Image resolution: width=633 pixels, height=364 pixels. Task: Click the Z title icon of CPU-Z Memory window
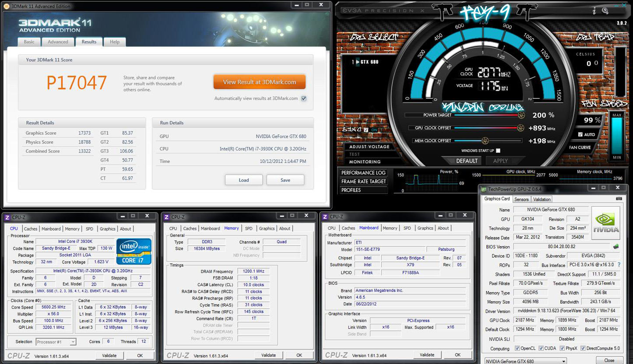tap(166, 217)
